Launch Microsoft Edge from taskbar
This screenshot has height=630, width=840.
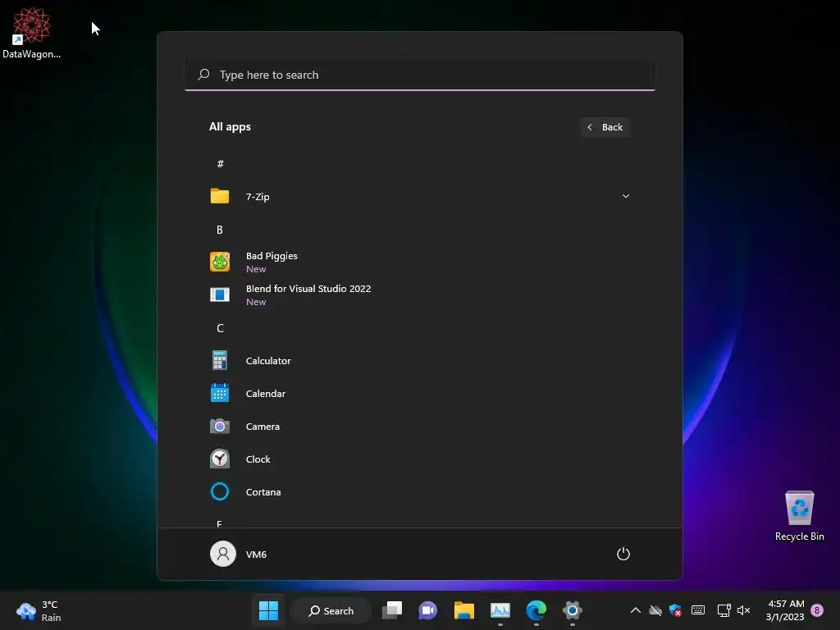point(536,610)
